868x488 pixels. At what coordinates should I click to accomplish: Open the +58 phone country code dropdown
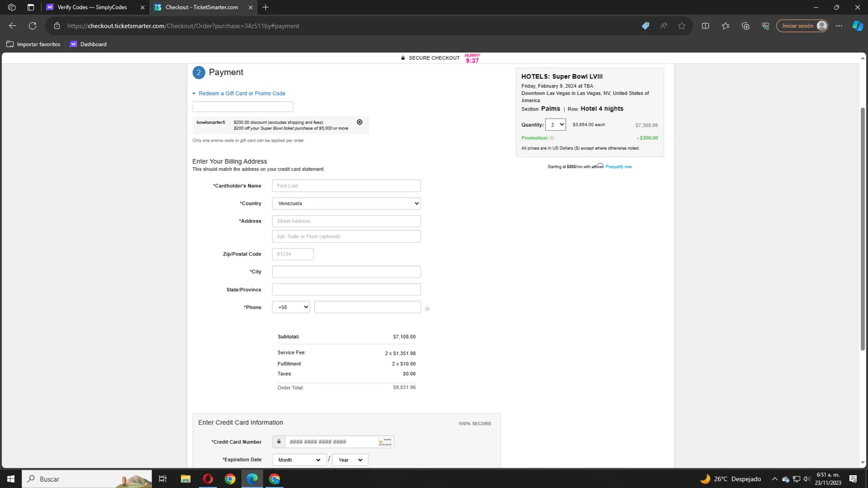291,307
